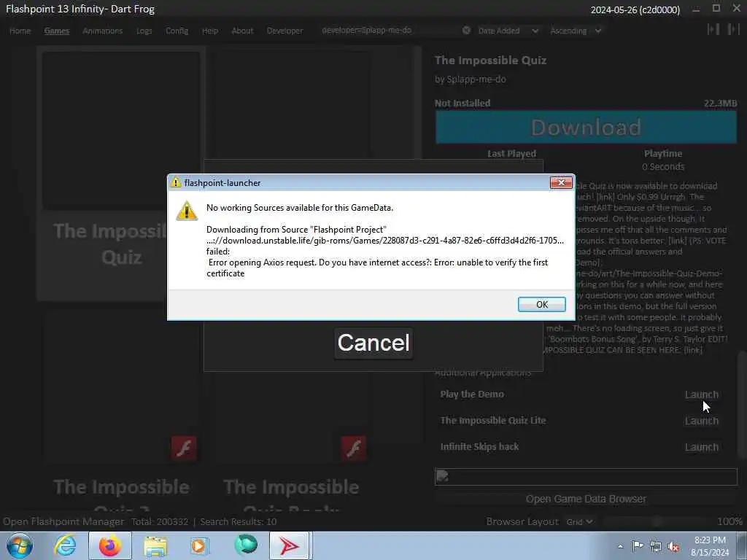Click Flash icon on bottom-left game card
The width and height of the screenshot is (747, 560).
184,448
